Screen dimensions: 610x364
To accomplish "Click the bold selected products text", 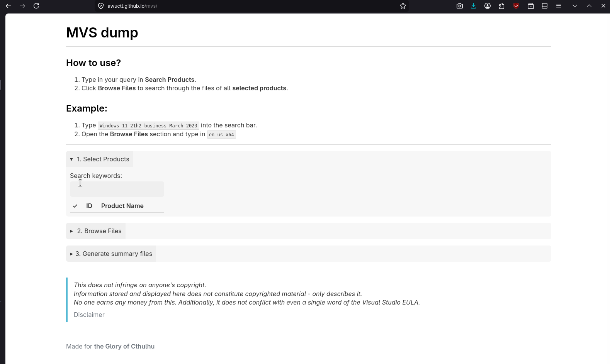I will 259,88.
